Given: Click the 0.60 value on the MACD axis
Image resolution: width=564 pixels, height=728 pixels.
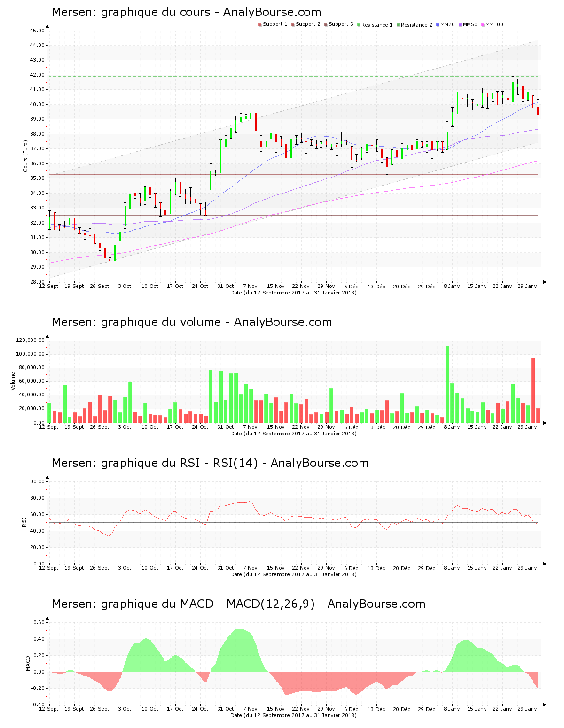Looking at the screenshot, I should tap(39, 622).
